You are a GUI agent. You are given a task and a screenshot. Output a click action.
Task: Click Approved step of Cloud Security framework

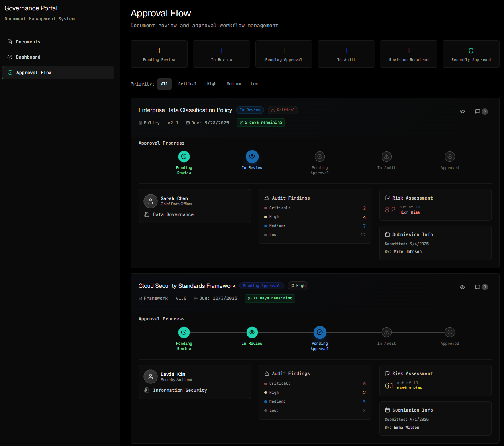[x=450, y=332]
